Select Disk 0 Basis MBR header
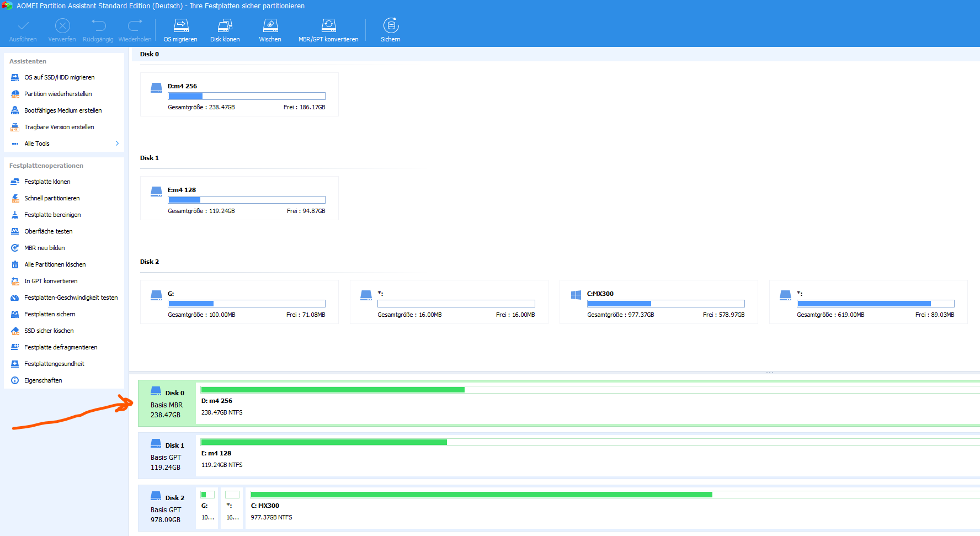The image size is (980, 536). [x=167, y=404]
